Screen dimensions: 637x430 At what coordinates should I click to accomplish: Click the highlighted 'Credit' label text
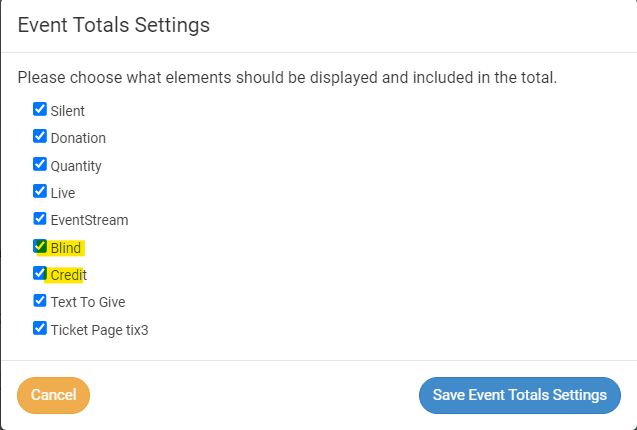point(69,274)
